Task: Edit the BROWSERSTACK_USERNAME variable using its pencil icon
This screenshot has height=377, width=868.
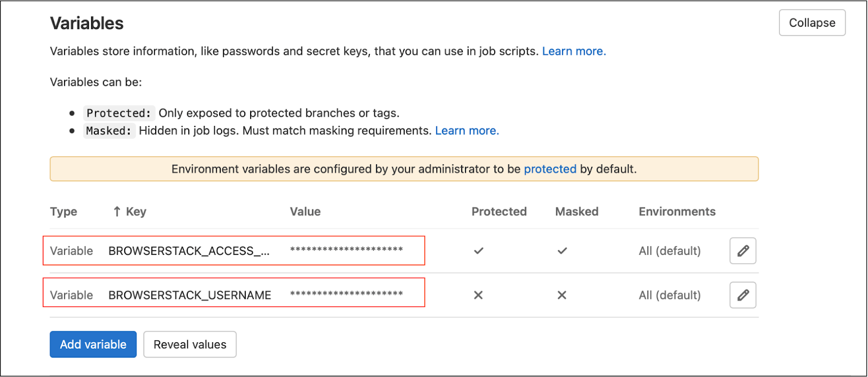Action: tap(742, 295)
